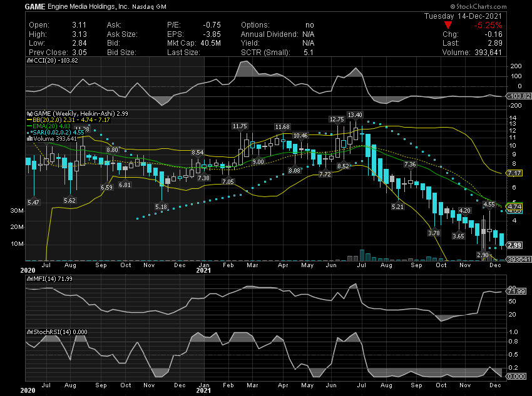Click the StochRSI(14) indicator chart icon
The image size is (532, 396).
[29, 332]
